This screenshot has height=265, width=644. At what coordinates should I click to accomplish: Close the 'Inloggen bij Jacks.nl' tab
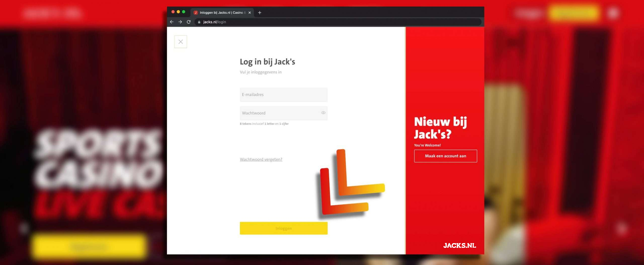tap(250, 13)
